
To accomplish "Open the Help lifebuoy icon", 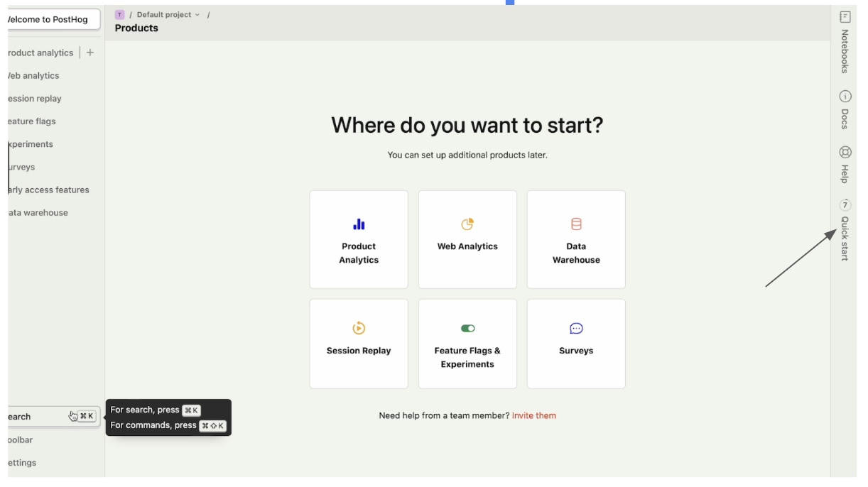I will coord(845,152).
